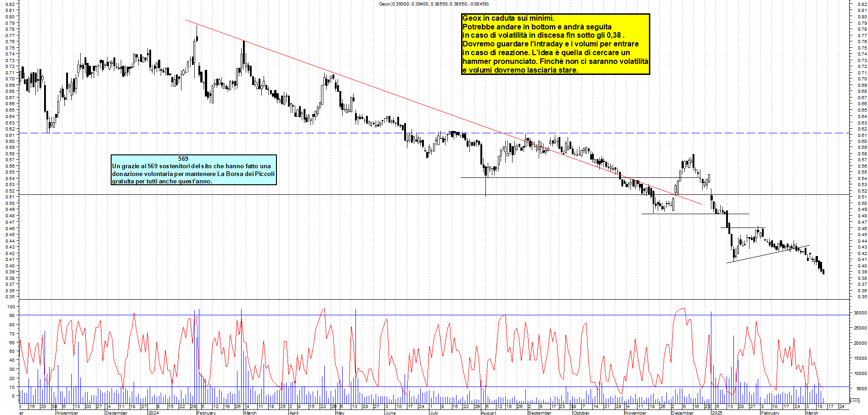Click the 'September' month label

click(540, 413)
